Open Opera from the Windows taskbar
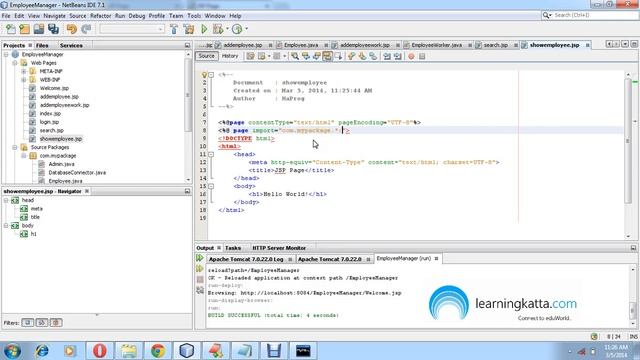 click(x=100, y=351)
